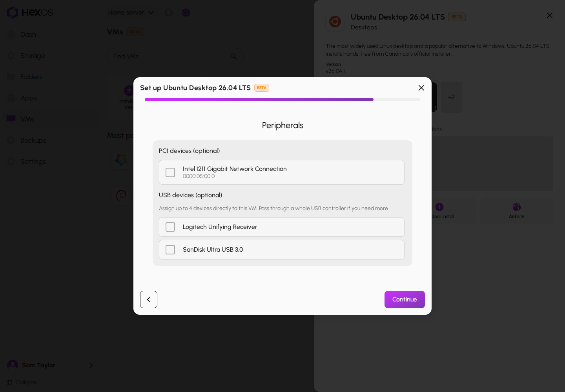This screenshot has width=565, height=392.
Task: Check the SanDisk Ultra USB 3.0 box
Action: pos(170,250)
